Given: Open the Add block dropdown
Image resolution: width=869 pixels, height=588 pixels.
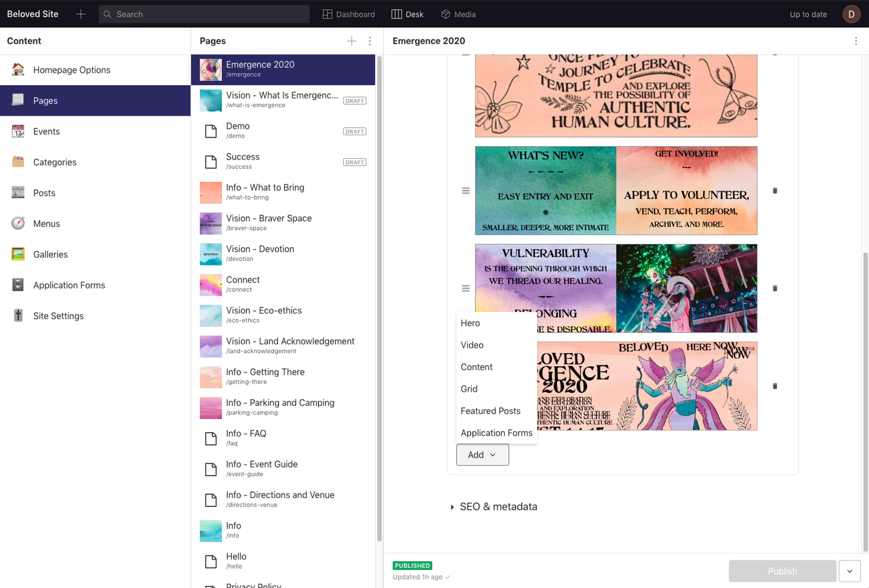Looking at the screenshot, I should pyautogui.click(x=482, y=455).
